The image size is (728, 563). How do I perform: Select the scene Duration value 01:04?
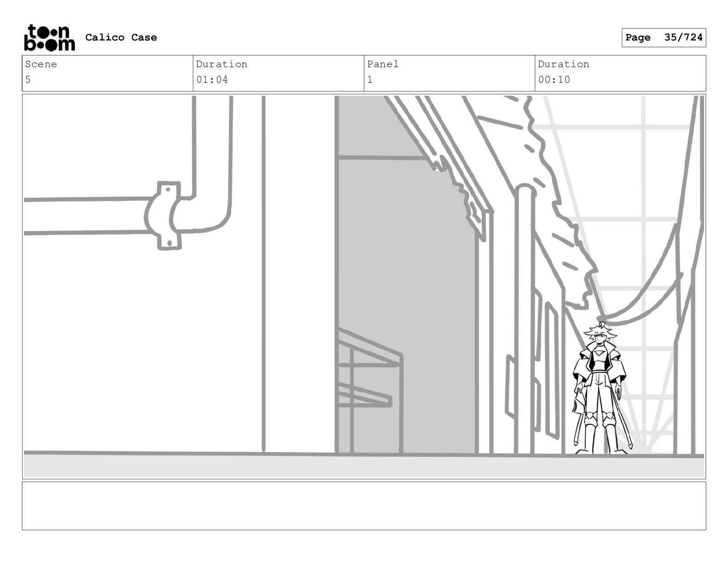(212, 80)
